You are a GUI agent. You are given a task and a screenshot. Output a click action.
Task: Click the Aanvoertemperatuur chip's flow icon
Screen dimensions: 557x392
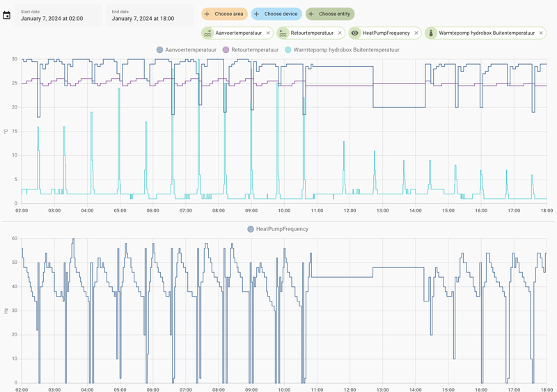(207, 33)
